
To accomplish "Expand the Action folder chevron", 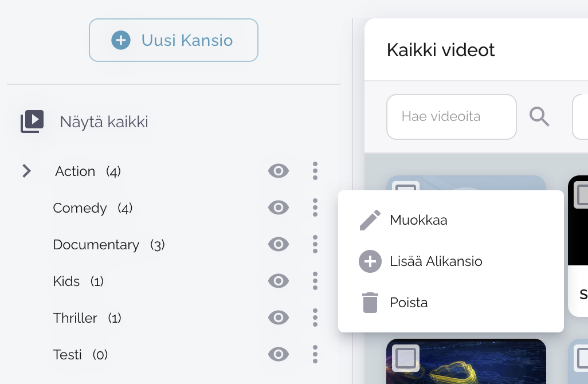I will (x=26, y=171).
